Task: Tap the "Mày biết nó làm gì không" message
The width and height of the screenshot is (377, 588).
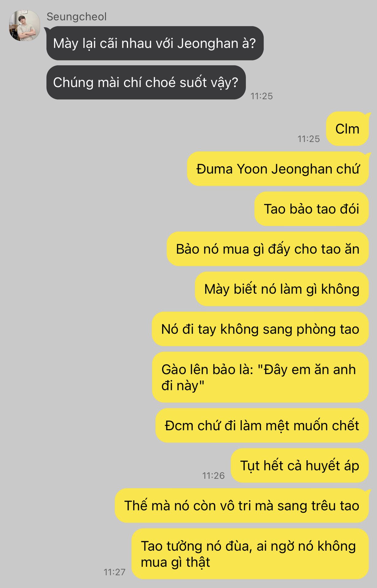Action: (x=282, y=289)
